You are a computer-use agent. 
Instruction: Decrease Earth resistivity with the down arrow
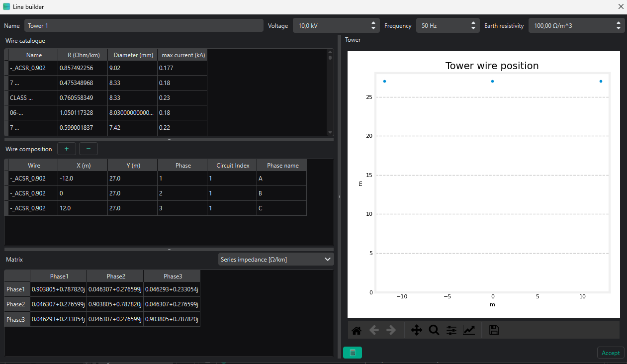(619, 28)
